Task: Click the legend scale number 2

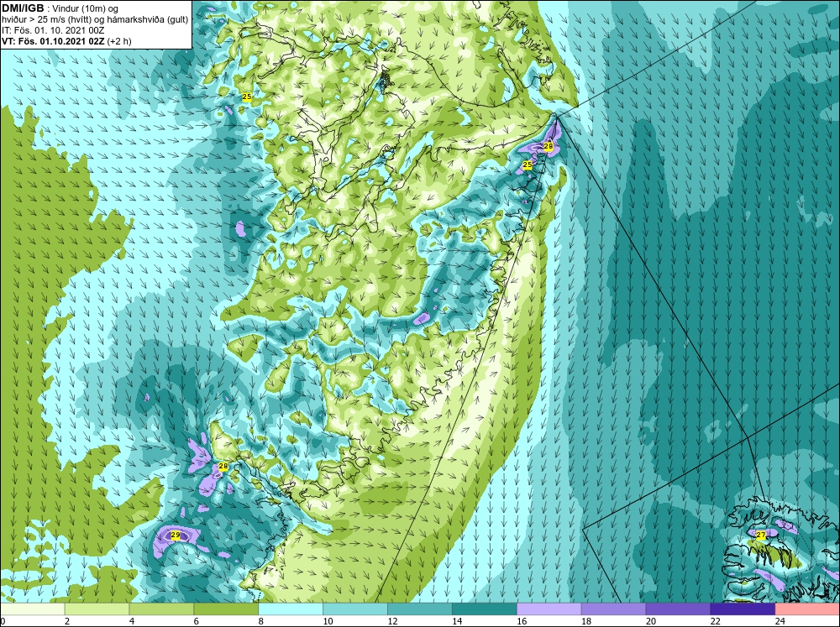Action: 67,621
